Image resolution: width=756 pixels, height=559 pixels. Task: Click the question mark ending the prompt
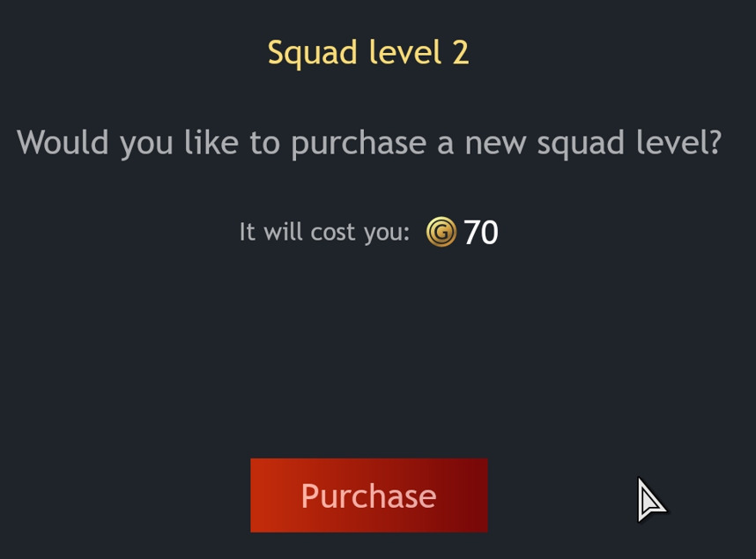pos(715,142)
